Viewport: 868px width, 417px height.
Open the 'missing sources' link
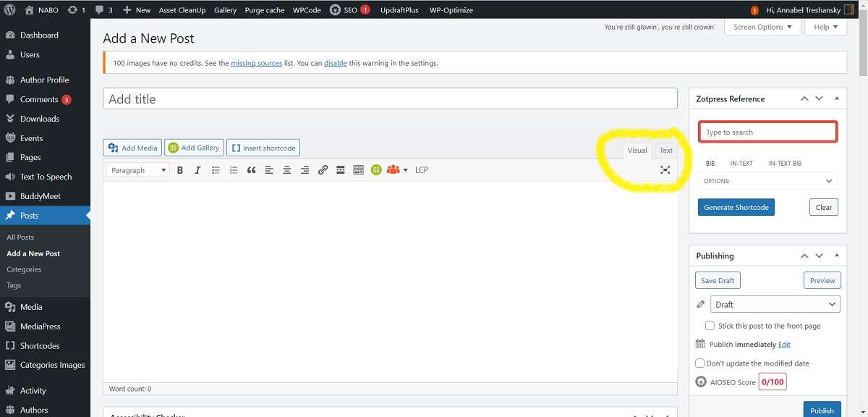coord(256,63)
